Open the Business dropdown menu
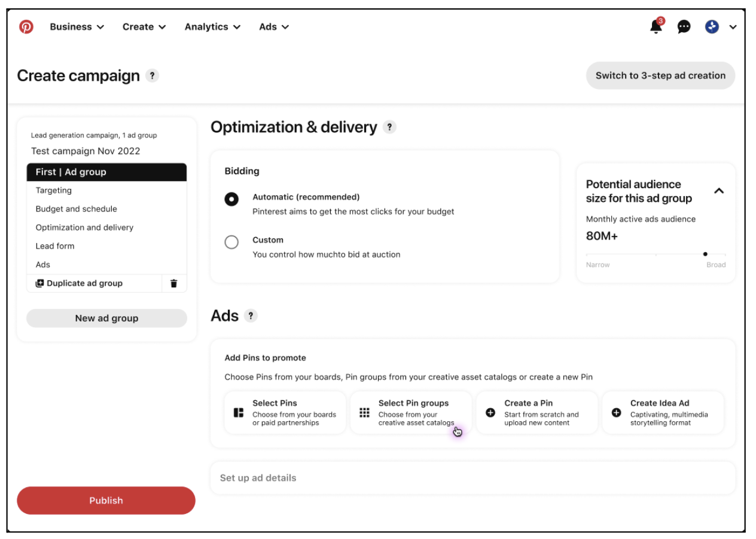Viewport: 756px width, 539px height. point(77,27)
